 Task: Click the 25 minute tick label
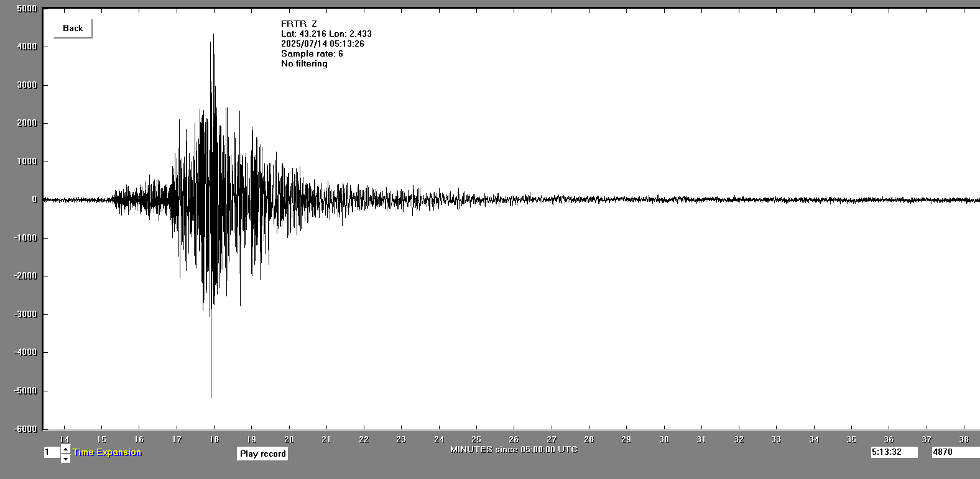tap(476, 439)
